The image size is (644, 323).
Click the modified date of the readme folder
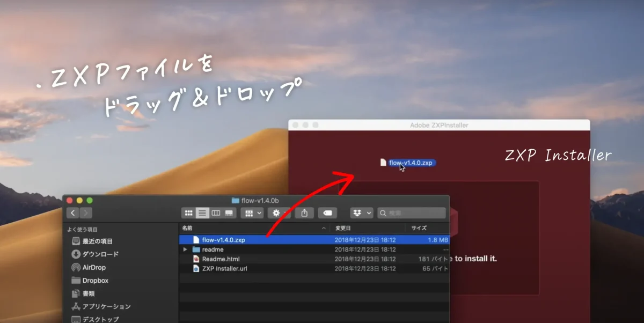coord(365,249)
